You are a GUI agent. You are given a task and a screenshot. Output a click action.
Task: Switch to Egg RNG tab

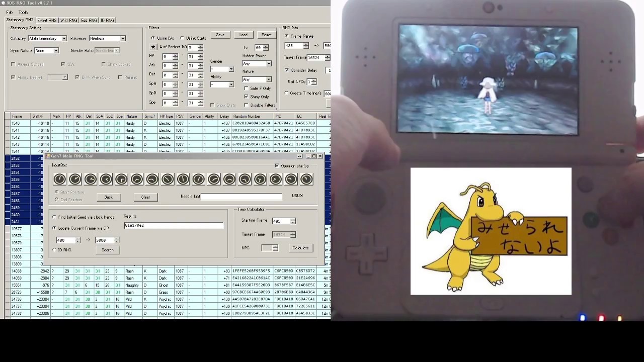click(89, 20)
